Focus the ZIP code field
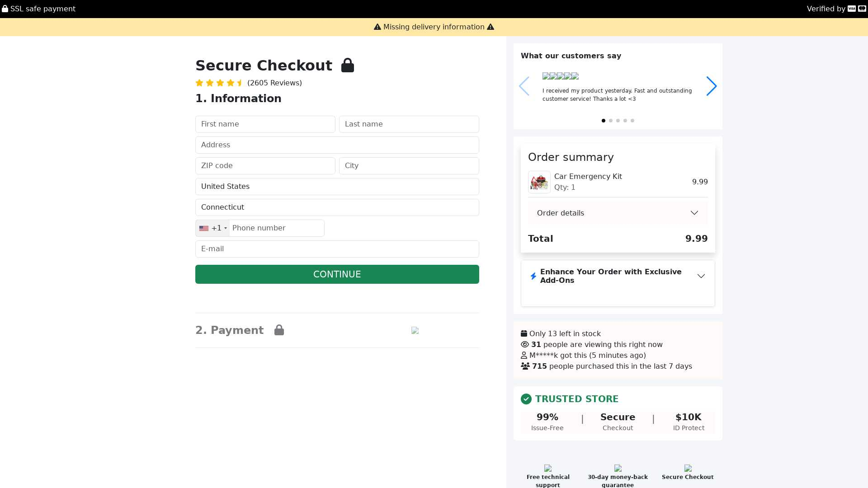Screen dimensions: 868x488 [265, 166]
